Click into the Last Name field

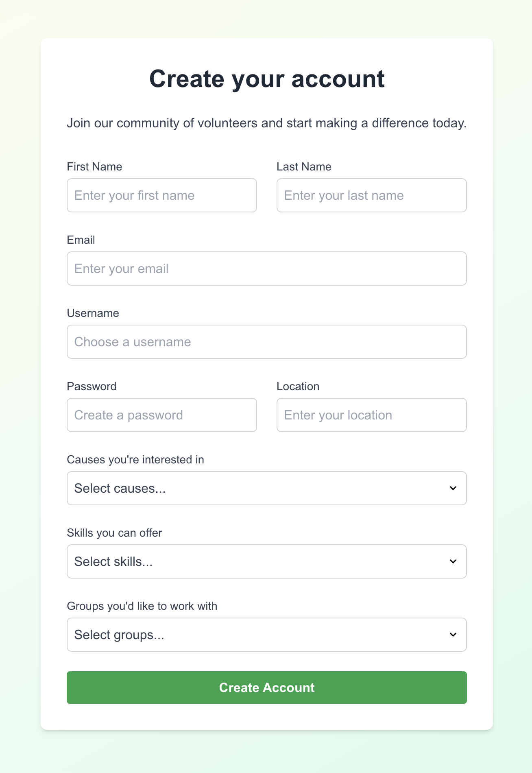(372, 195)
